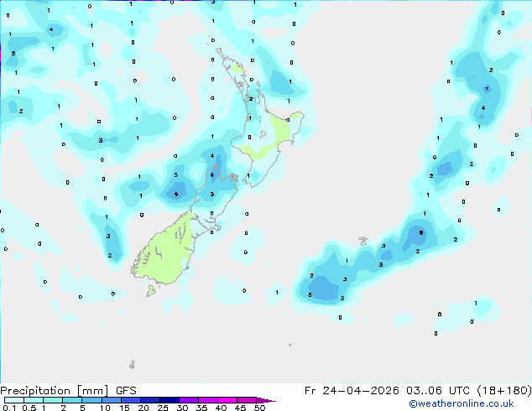532x411 pixels.
Task: Click the 'Precipitation [mm]' title text
Action: (55, 391)
